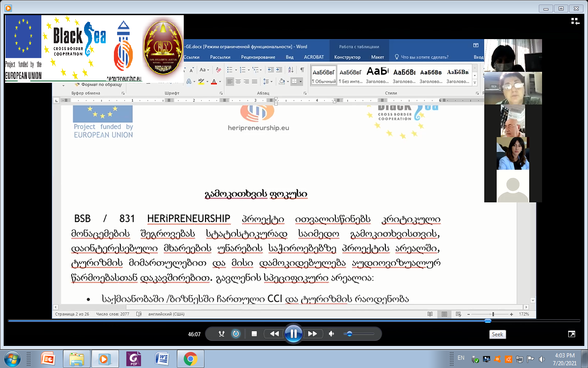
Task: Click the show formatting marks ¶ icon
Action: 302,70
